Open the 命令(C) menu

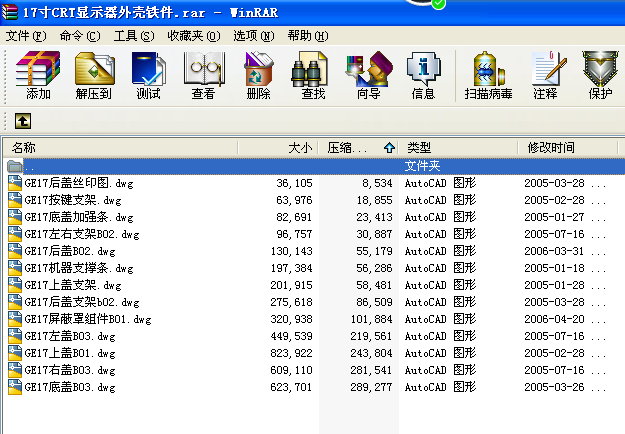click(x=80, y=36)
